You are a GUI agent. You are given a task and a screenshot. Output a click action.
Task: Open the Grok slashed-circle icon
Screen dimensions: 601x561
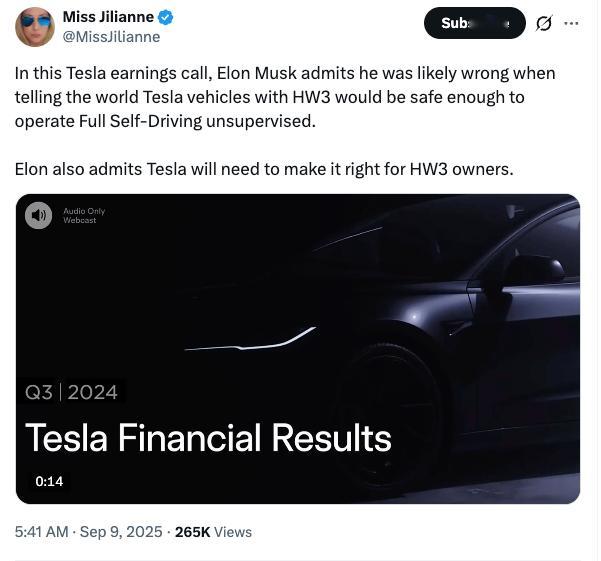point(544,23)
